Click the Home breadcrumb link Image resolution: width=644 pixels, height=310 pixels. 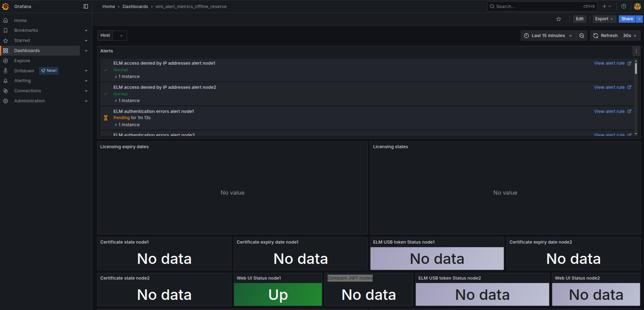pos(109,7)
